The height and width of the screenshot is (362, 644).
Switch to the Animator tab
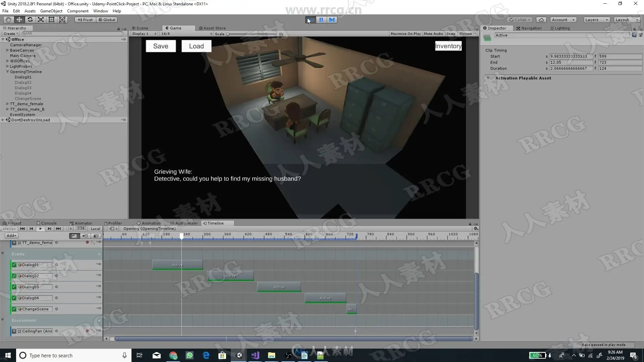coord(81,223)
